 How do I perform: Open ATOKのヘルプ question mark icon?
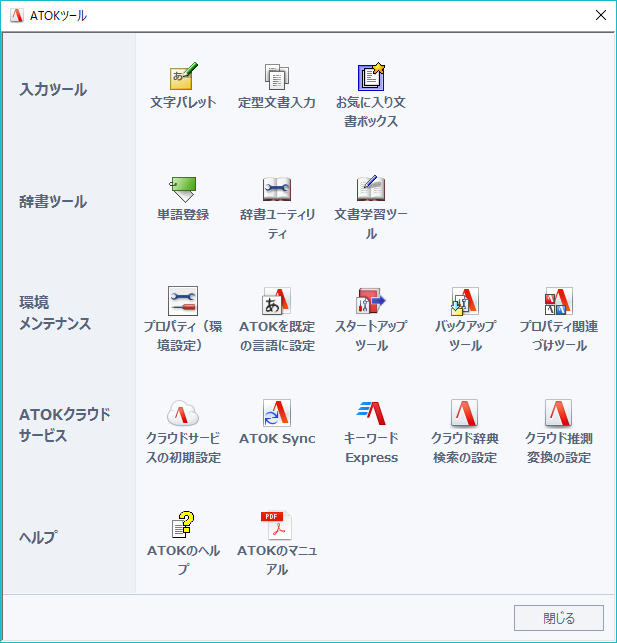(183, 524)
